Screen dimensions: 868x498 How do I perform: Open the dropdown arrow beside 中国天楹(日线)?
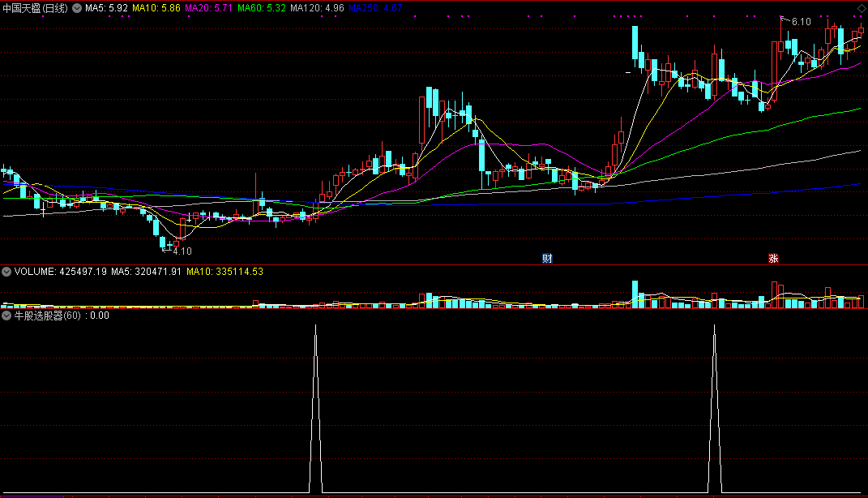point(77,8)
